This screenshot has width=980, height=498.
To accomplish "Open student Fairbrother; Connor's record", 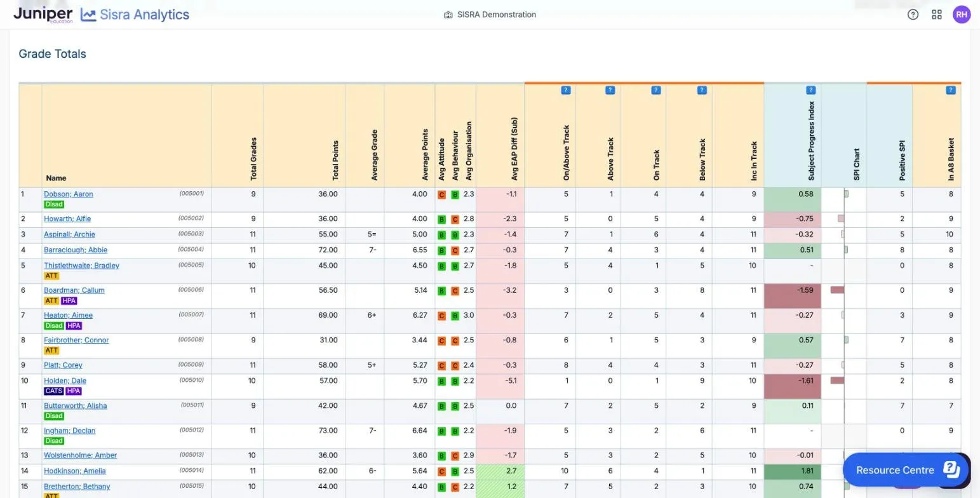I will [x=76, y=340].
